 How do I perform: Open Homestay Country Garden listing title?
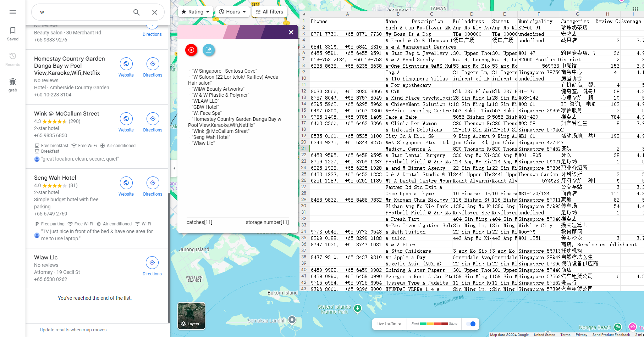[70, 66]
